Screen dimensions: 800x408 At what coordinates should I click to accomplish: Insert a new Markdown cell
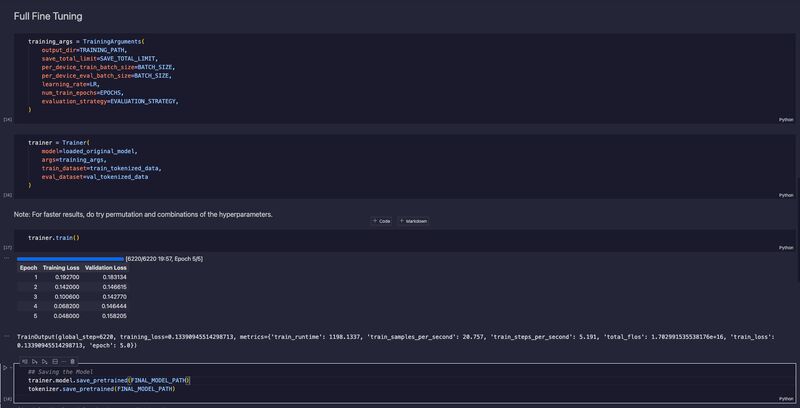(413, 220)
